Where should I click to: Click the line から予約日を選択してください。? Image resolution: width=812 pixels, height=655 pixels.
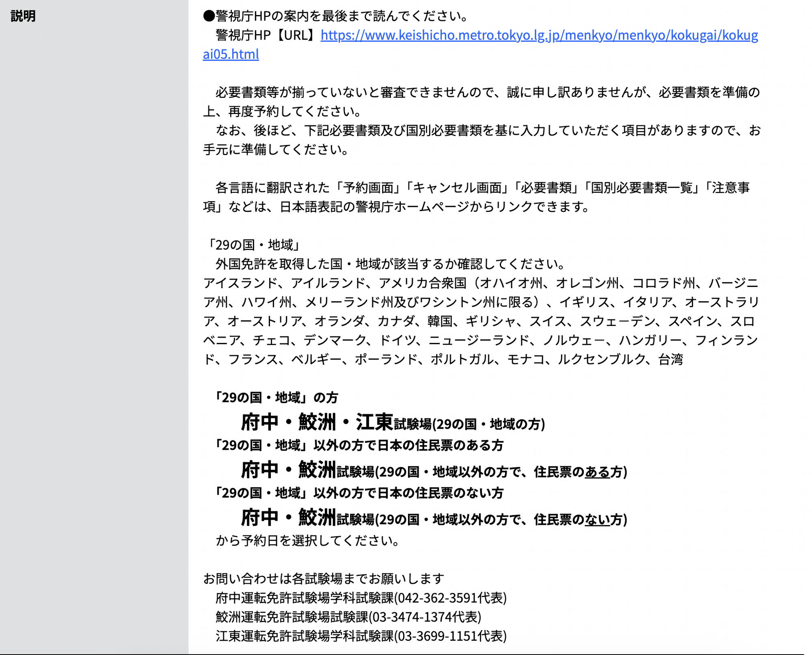click(308, 541)
